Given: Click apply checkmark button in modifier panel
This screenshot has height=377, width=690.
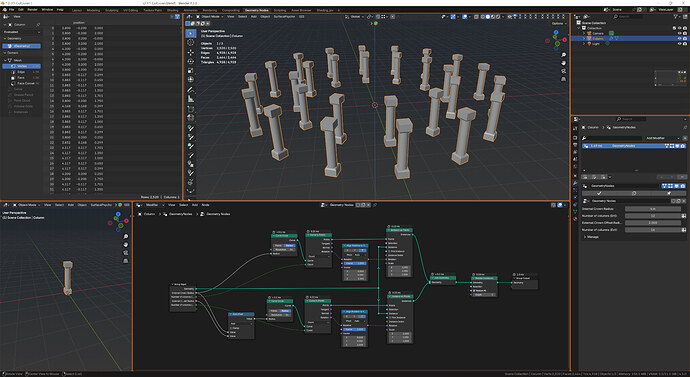Looking at the screenshot, I should [599, 193].
